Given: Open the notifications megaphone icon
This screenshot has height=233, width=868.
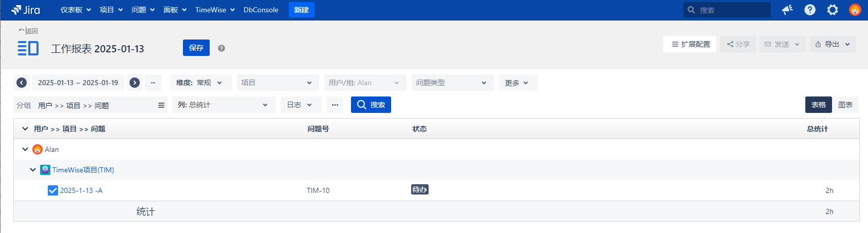Looking at the screenshot, I should pyautogui.click(x=787, y=10).
